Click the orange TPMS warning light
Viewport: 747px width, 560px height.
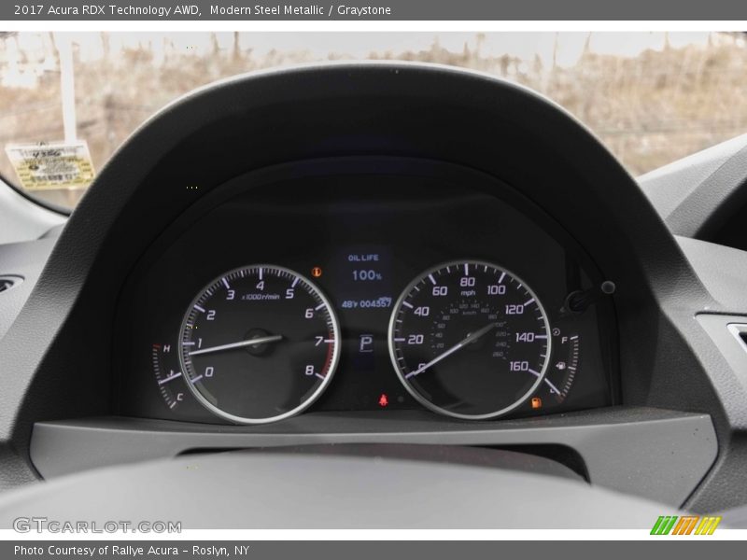point(316,272)
